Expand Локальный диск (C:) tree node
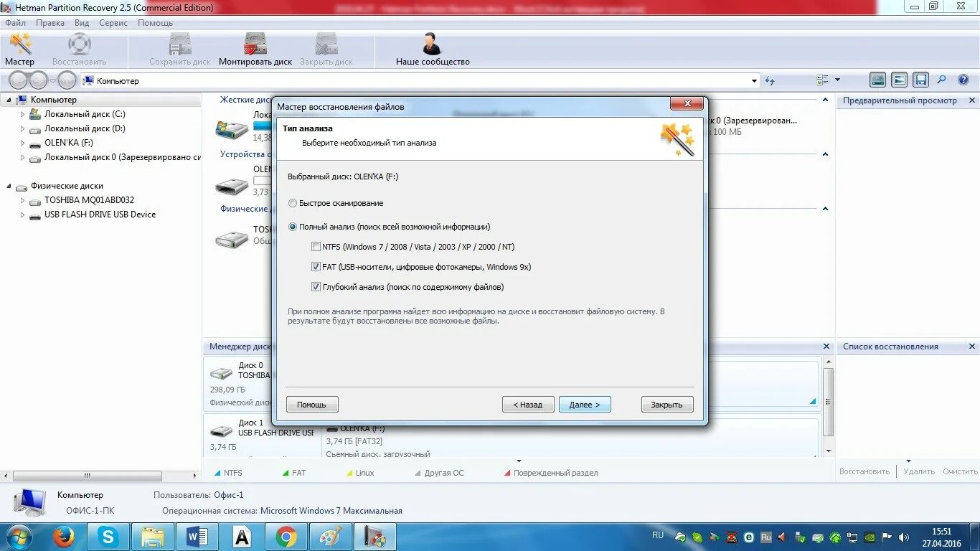 (22, 114)
